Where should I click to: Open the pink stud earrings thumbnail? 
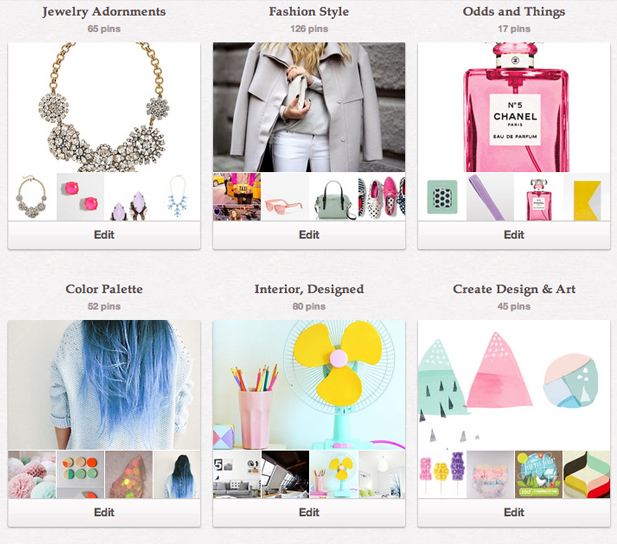pyautogui.click(x=80, y=197)
